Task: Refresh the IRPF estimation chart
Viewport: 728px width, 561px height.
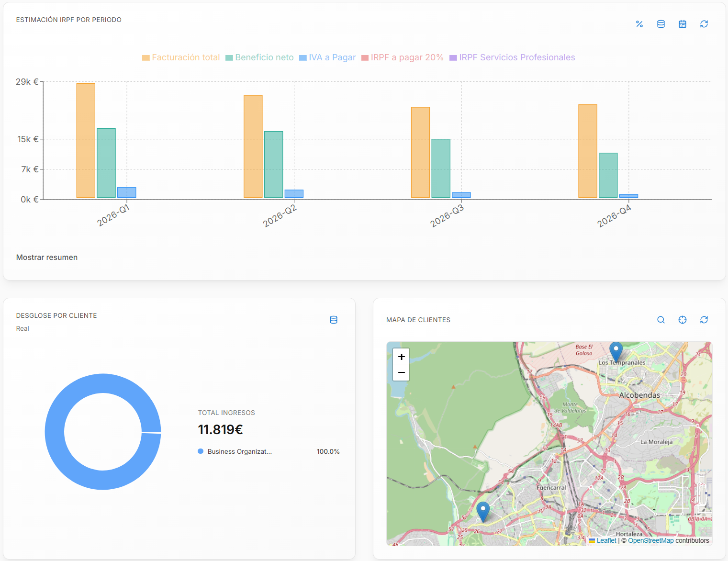Action: [x=704, y=24]
